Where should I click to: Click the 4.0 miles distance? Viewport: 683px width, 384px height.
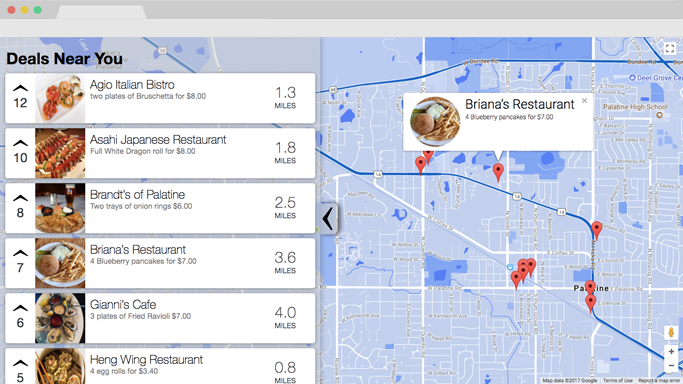[285, 317]
